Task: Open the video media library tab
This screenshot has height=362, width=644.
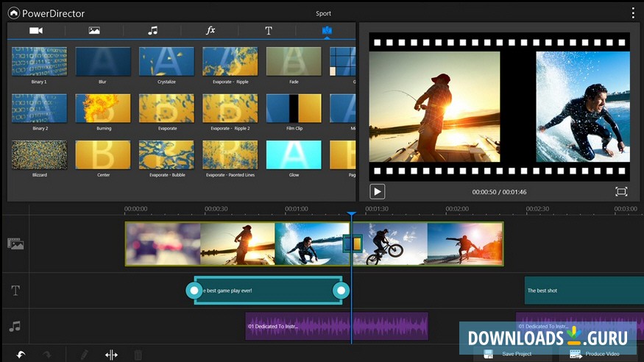Action: pos(35,30)
